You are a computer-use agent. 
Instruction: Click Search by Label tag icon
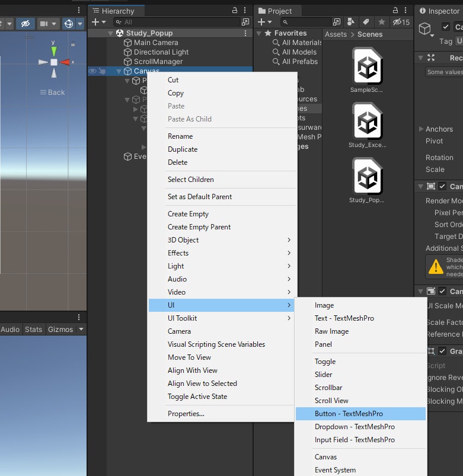point(366,22)
